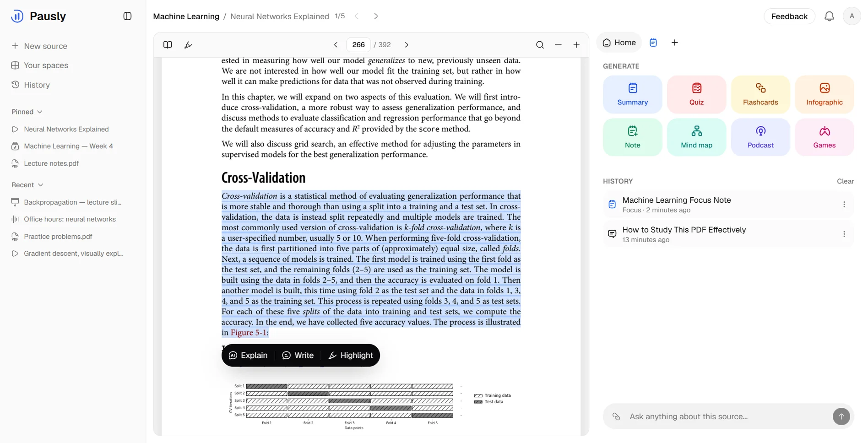This screenshot has height=443, width=868.
Task: Go to next PDF page arrow
Action: coord(407,44)
